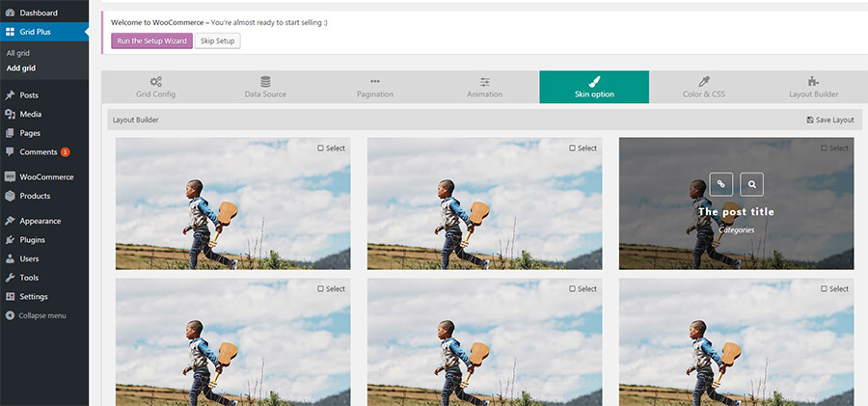Click the Color & CSS eyedropper icon

point(704,81)
